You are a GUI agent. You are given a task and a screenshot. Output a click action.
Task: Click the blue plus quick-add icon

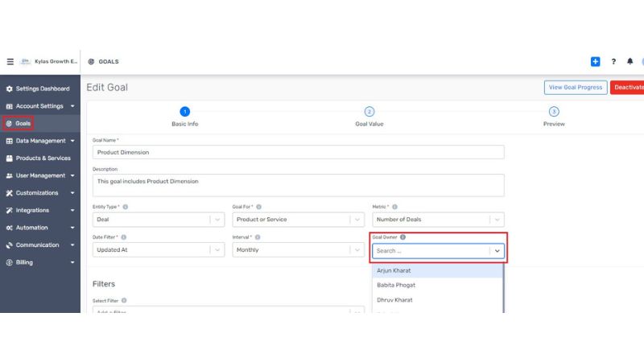[596, 61]
